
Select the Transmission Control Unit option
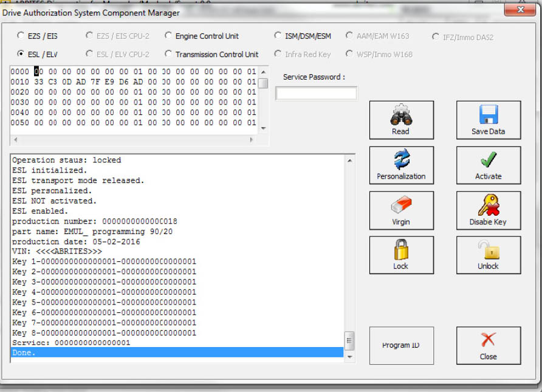(x=169, y=55)
